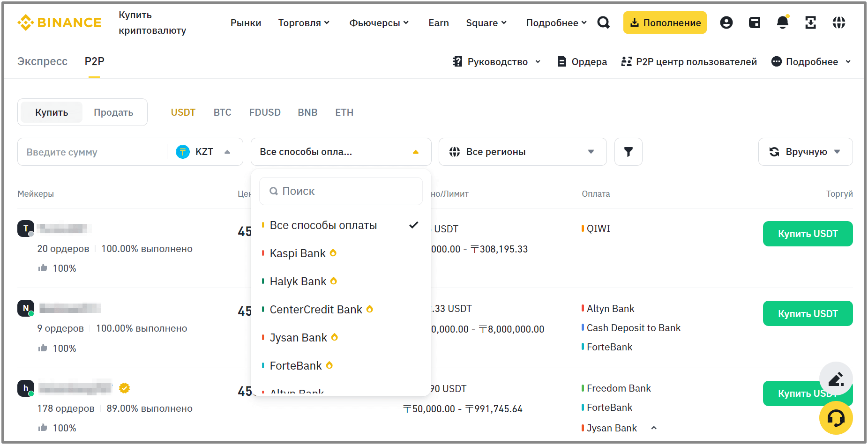Select the FDUSD coin tab
This screenshot has height=445, width=868.
265,112
